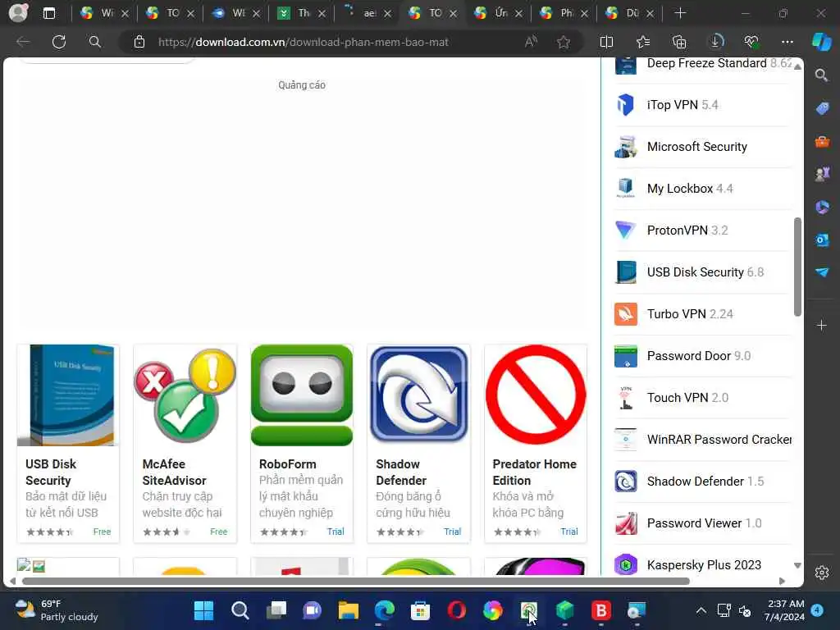Switch to the first tab labeled Wi
Screen dimensions: 840x630
104,13
